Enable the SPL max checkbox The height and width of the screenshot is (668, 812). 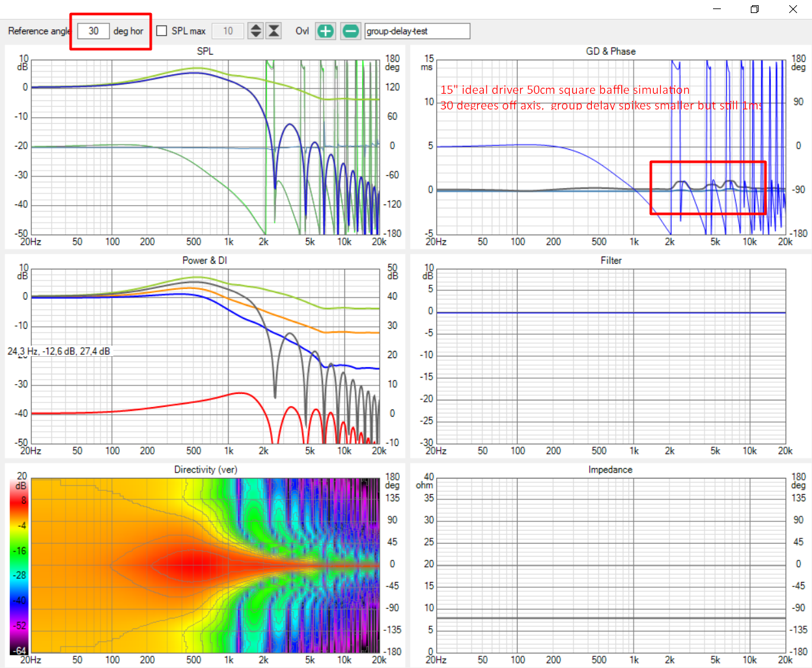161,31
